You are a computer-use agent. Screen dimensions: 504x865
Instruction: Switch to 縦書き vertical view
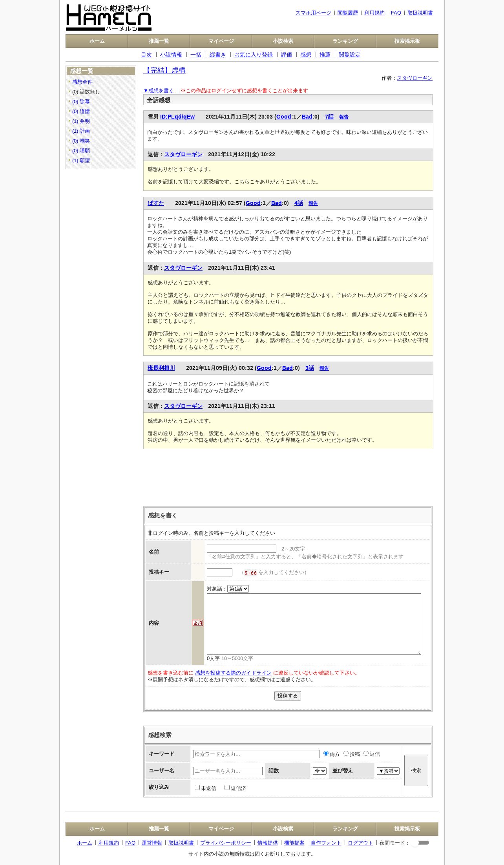[217, 55]
